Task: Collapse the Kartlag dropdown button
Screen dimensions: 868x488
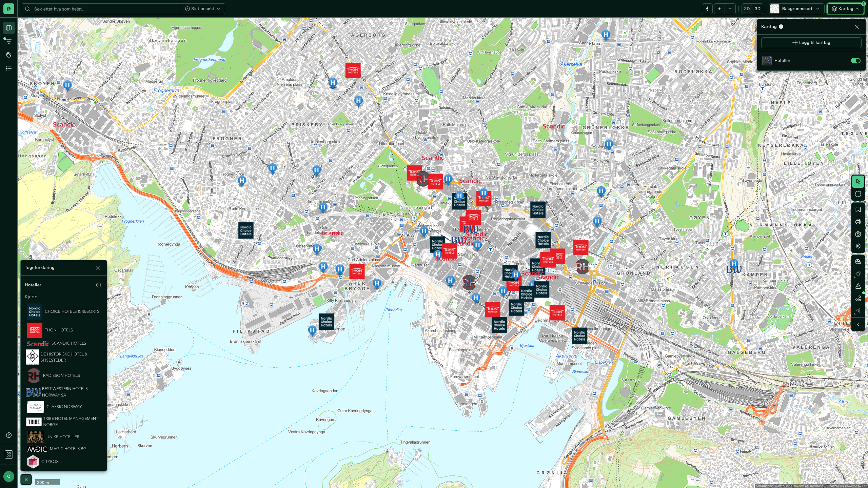Action: 845,9
